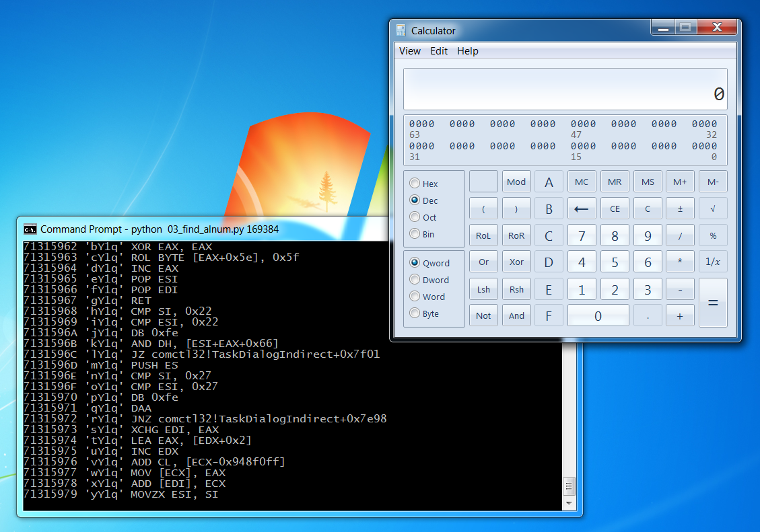Image resolution: width=760 pixels, height=532 pixels.
Task: Click the Command Prompt scrollbar thumb
Action: [569, 486]
